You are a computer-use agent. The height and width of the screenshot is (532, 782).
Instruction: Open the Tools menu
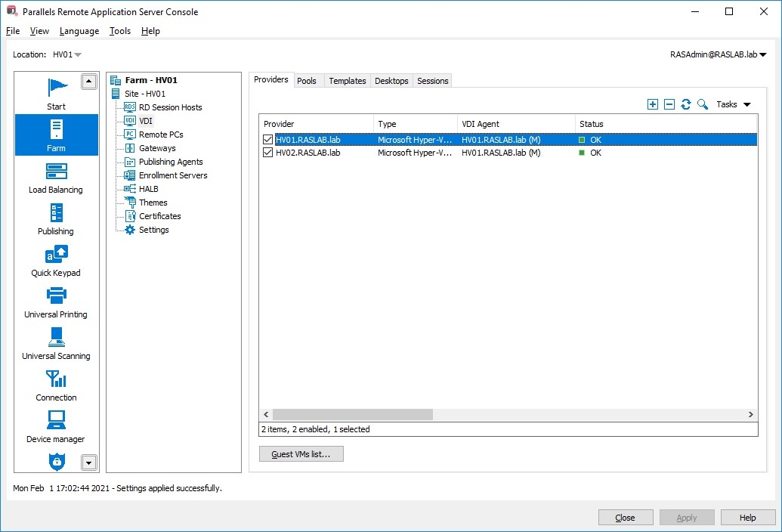(119, 31)
